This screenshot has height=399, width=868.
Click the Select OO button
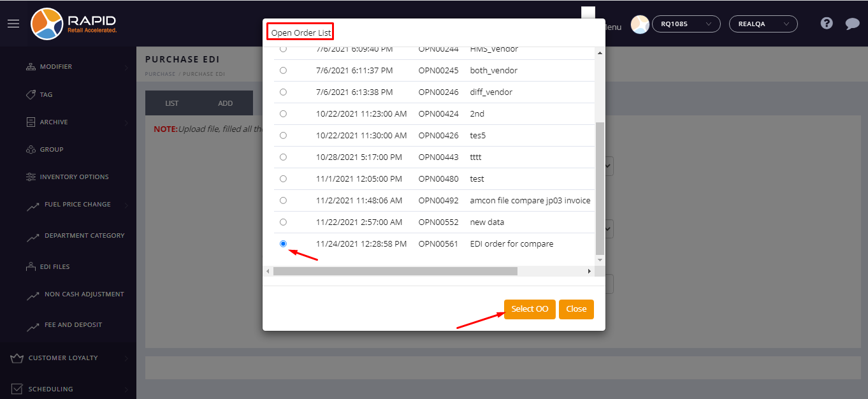click(530, 309)
